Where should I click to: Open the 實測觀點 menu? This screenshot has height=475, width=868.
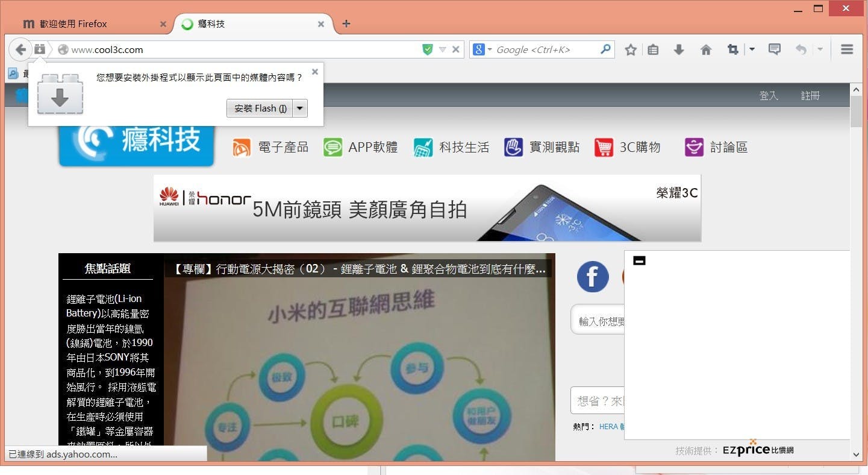[542, 147]
